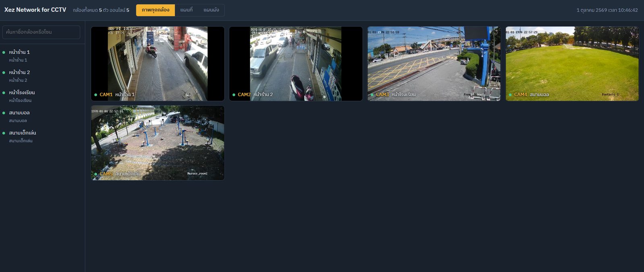The image size is (644, 272).
Task: Click the date and time text in header
Action: pos(607,10)
